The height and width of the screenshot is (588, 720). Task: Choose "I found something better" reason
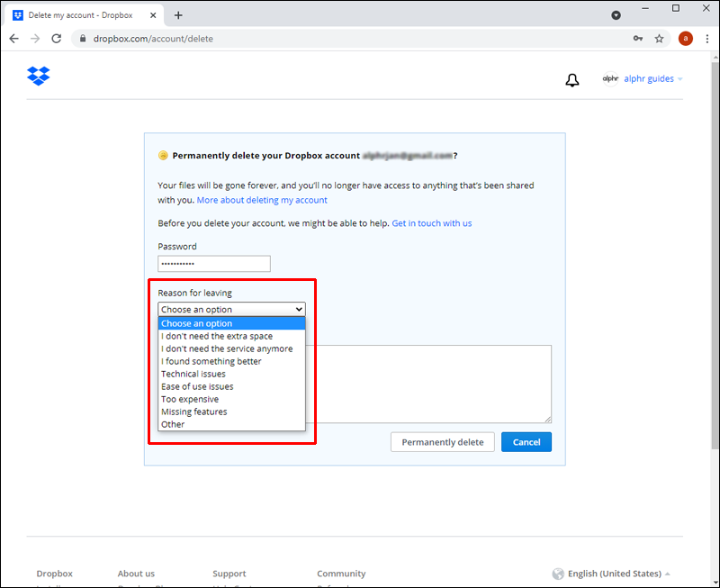(211, 361)
